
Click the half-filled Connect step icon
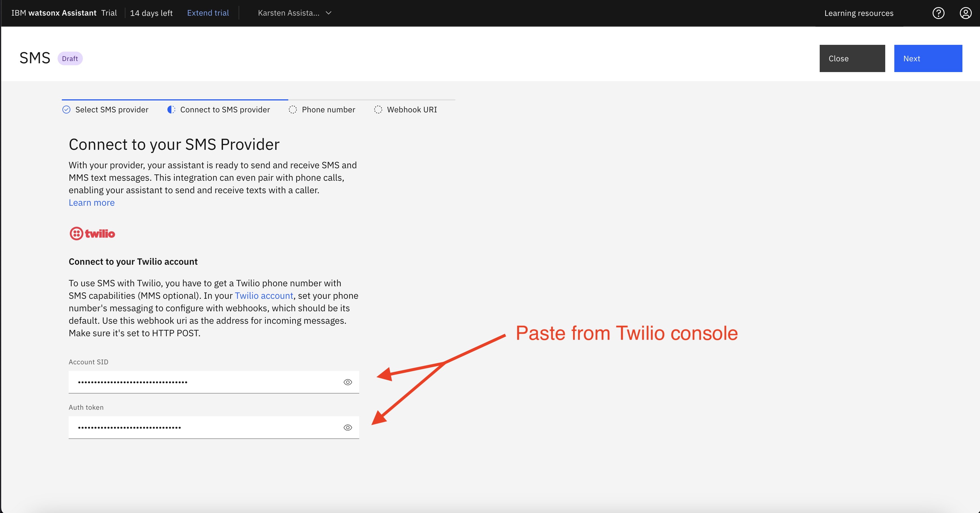pyautogui.click(x=171, y=110)
